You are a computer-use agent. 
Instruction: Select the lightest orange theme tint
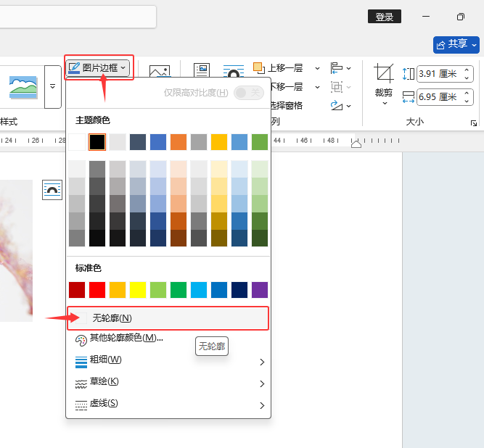(179, 169)
